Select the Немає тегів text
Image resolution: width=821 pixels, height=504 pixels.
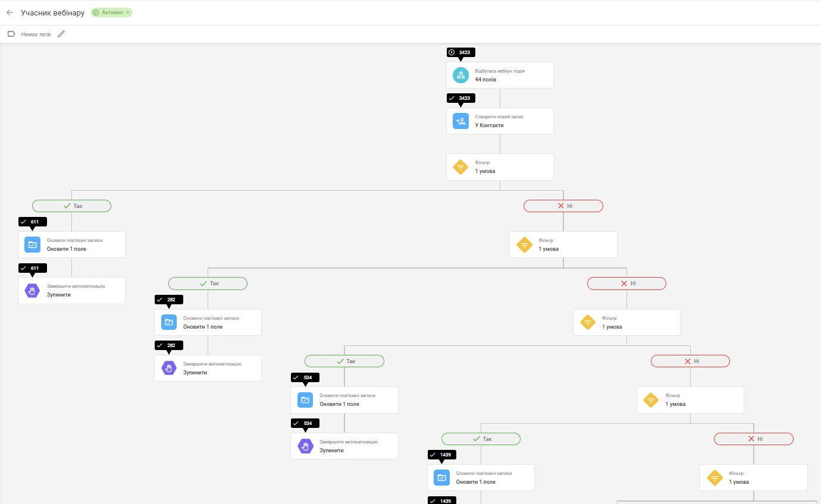(36, 34)
